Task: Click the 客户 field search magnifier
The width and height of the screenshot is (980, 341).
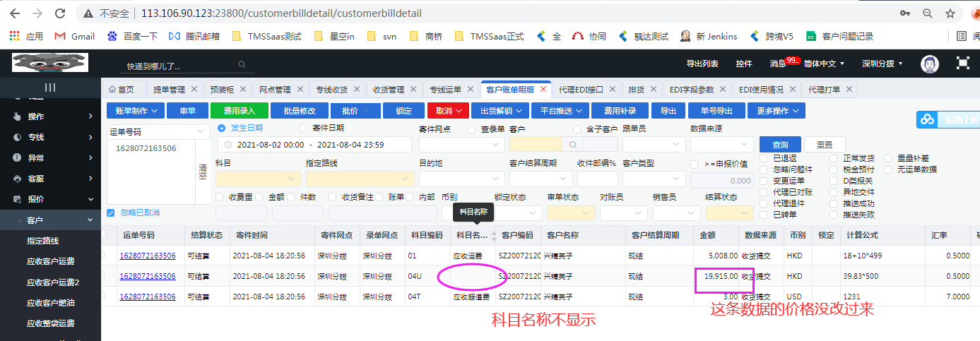Action: tap(572, 144)
